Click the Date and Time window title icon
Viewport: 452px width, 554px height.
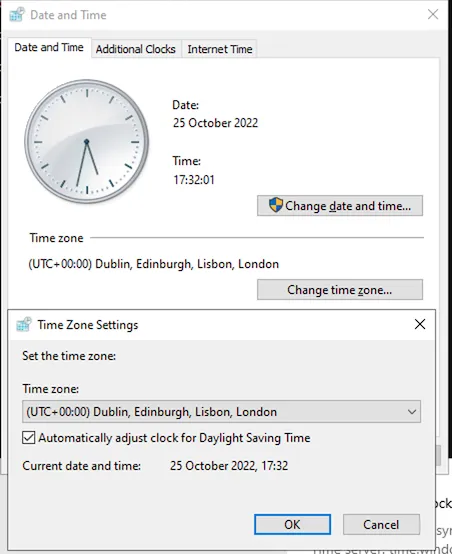point(17,14)
